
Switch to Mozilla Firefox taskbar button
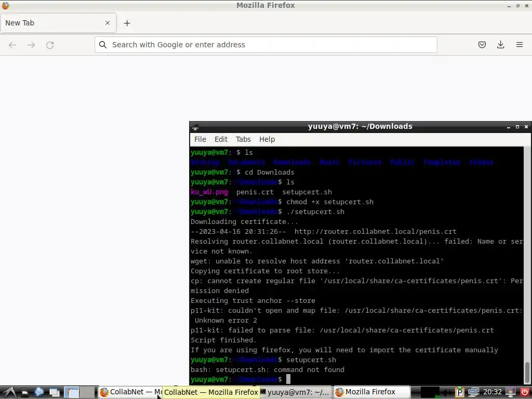click(x=371, y=392)
